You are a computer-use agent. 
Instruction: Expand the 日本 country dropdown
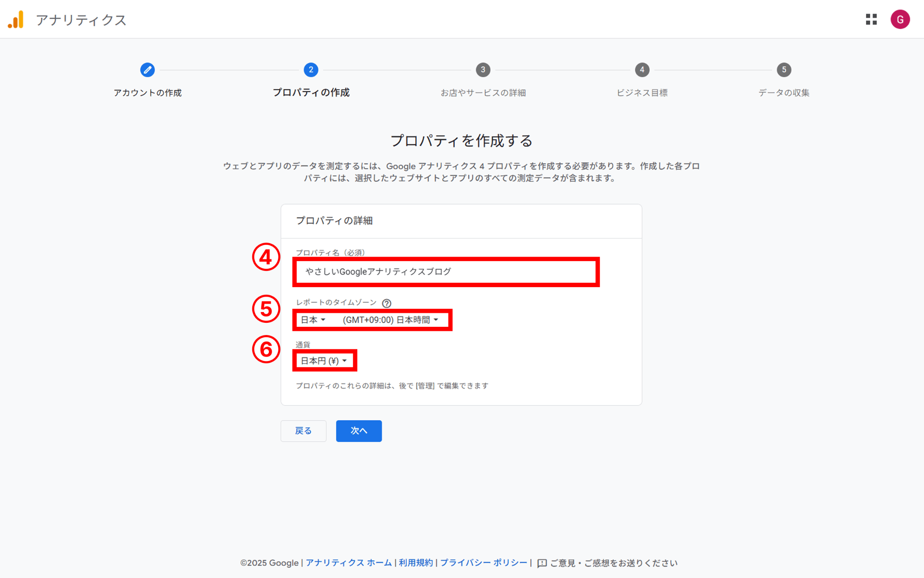[313, 320]
